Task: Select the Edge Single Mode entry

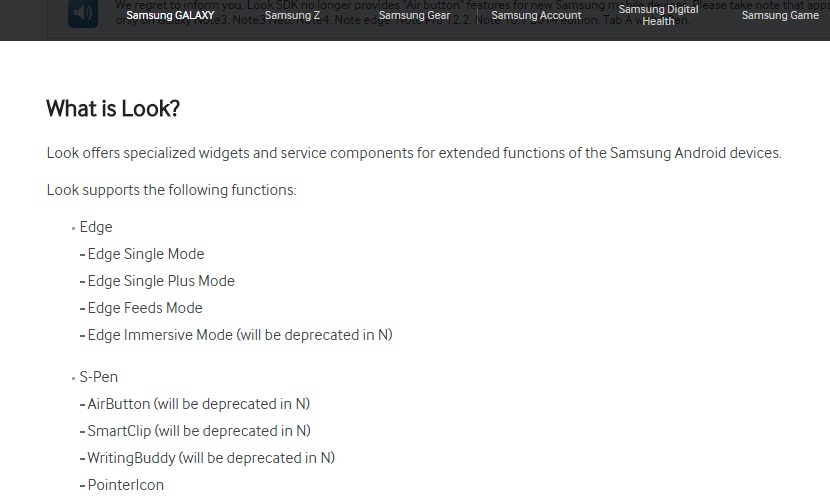Action: [146, 254]
